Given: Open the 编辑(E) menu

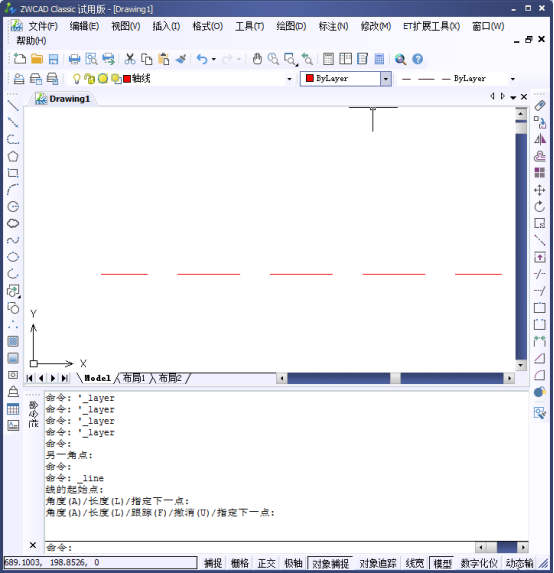Looking at the screenshot, I should [x=84, y=26].
